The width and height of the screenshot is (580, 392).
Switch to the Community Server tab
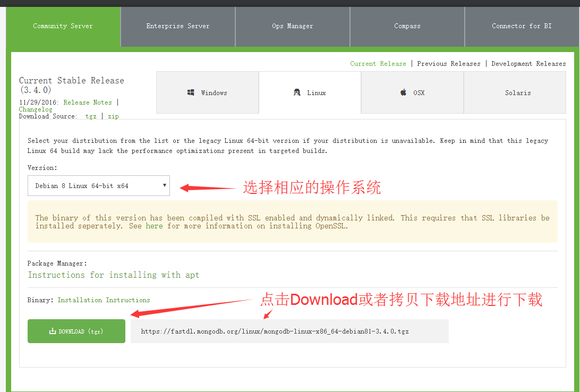(x=63, y=27)
